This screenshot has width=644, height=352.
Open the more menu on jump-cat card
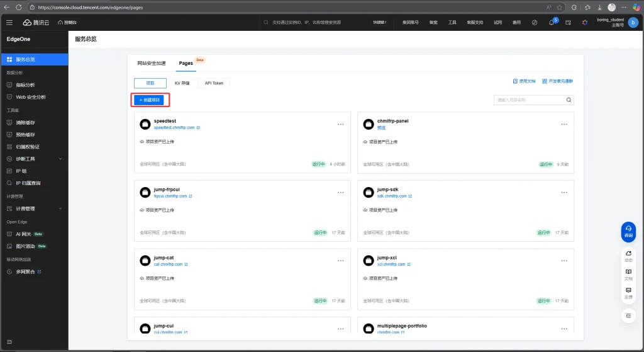(x=341, y=261)
